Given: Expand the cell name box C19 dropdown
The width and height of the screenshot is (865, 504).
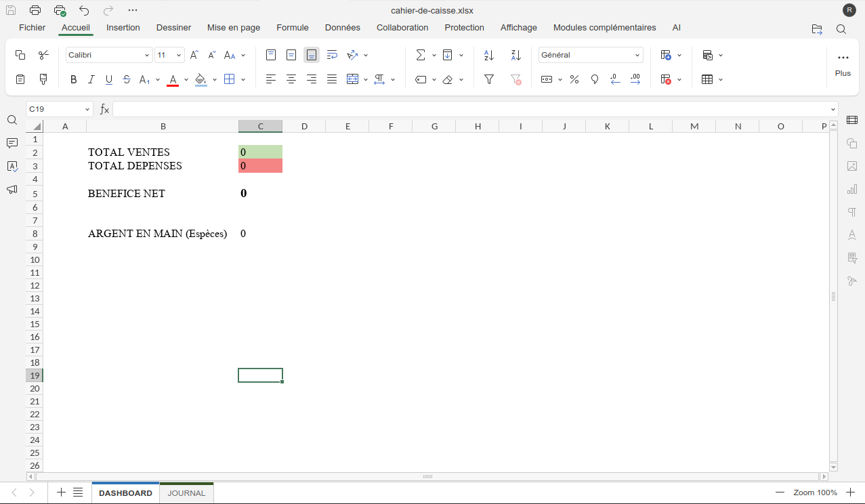Looking at the screenshot, I should 87,109.
